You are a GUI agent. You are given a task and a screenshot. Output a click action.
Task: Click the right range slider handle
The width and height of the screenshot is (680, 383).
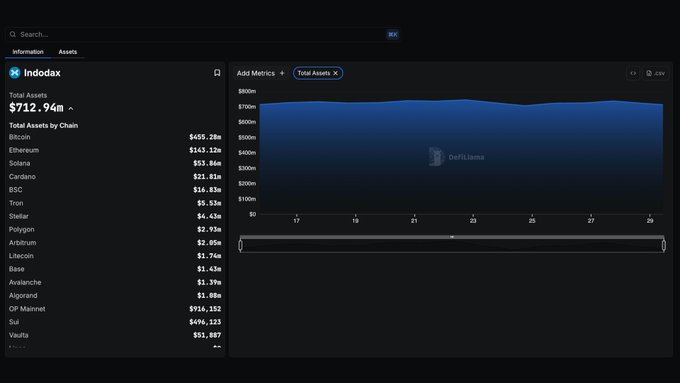[x=664, y=246]
